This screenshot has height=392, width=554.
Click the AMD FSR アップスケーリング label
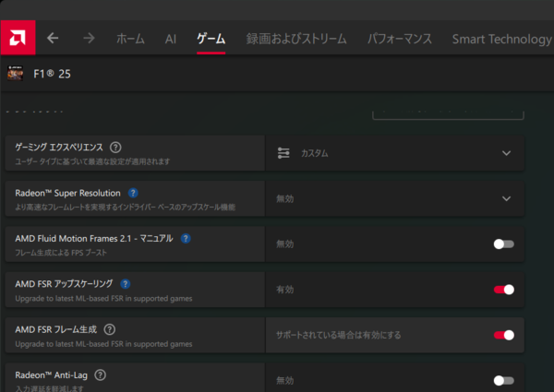tap(64, 284)
